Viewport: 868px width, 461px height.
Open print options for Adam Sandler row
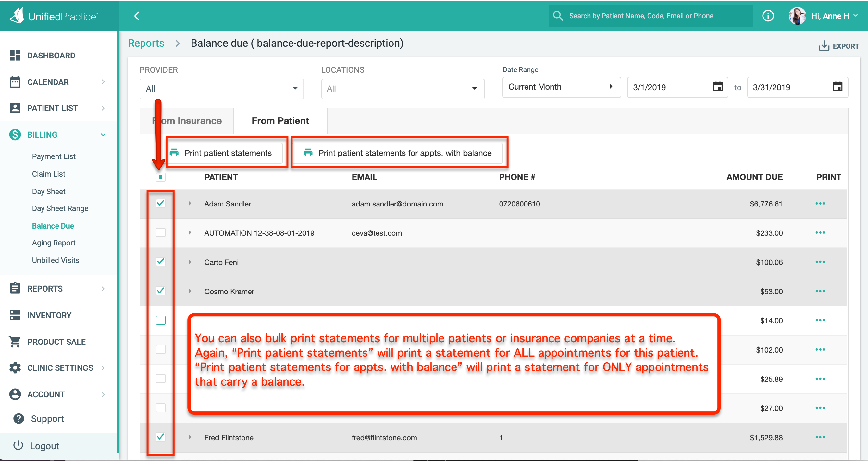[820, 204]
